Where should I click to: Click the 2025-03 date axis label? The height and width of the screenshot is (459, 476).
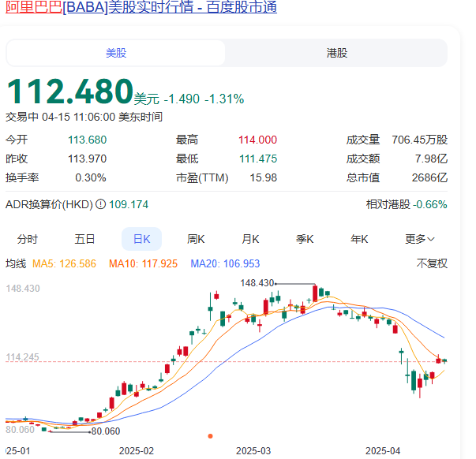pyautogui.click(x=253, y=451)
